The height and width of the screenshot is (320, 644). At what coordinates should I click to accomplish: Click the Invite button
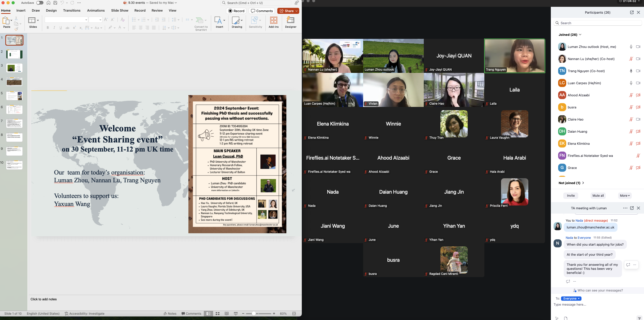click(x=571, y=195)
